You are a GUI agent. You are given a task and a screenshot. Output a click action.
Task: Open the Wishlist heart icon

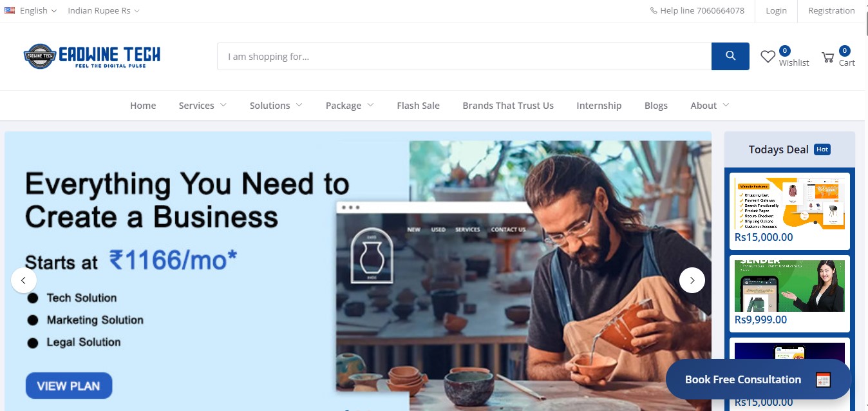coord(768,57)
